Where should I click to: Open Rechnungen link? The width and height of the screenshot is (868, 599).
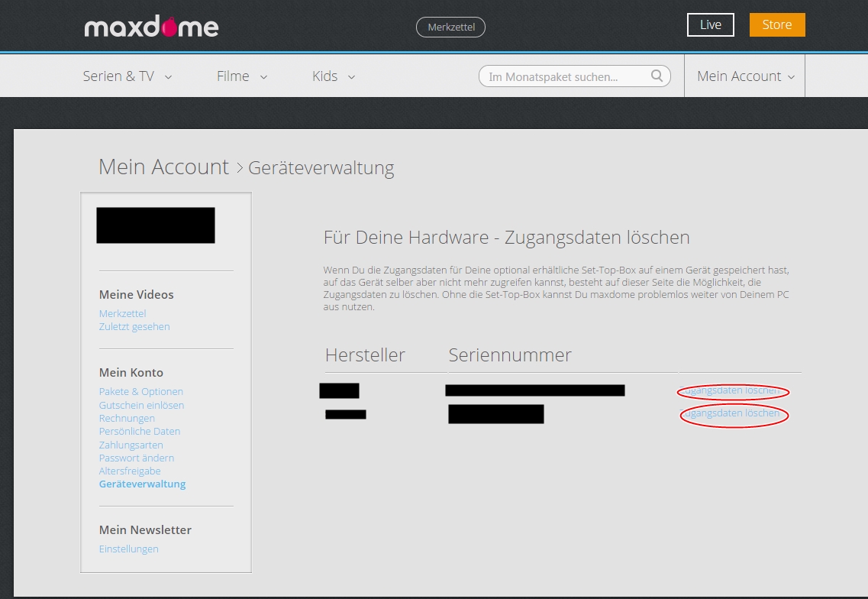127,419
